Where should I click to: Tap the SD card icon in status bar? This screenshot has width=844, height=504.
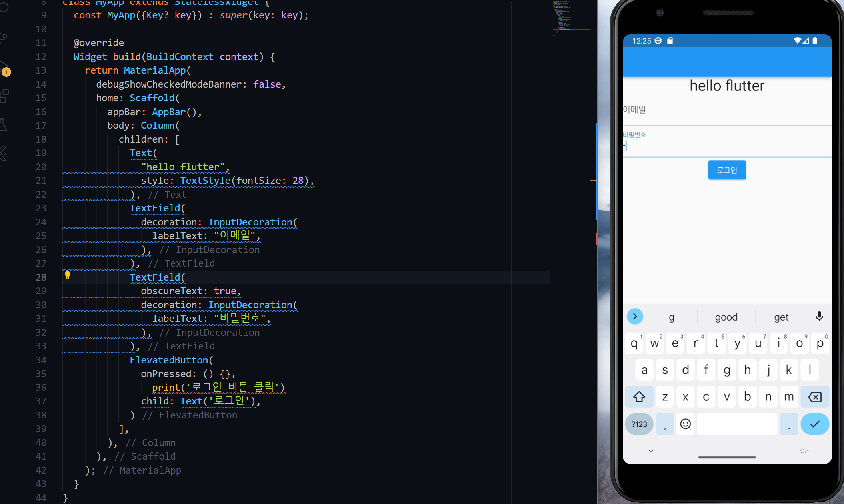(x=670, y=41)
